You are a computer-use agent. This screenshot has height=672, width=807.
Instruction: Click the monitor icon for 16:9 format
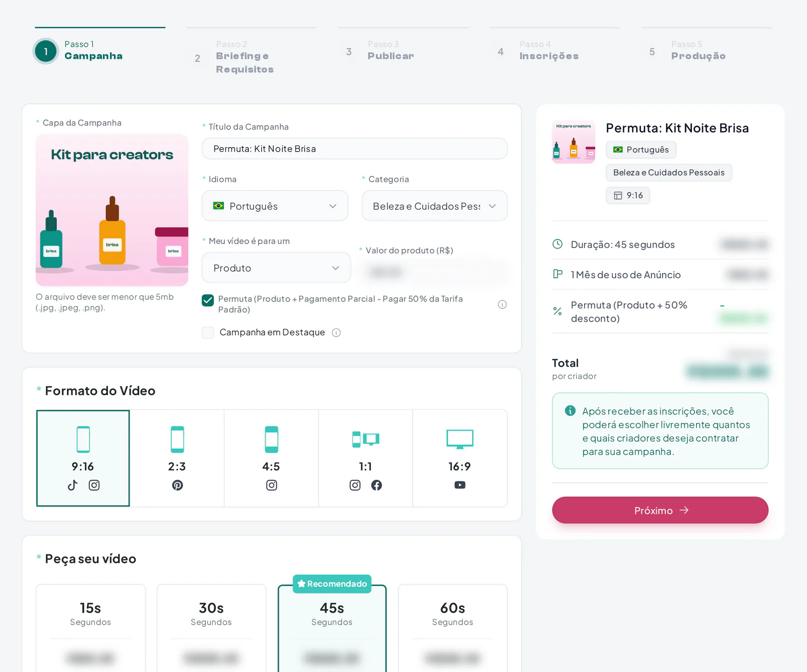tap(459, 439)
